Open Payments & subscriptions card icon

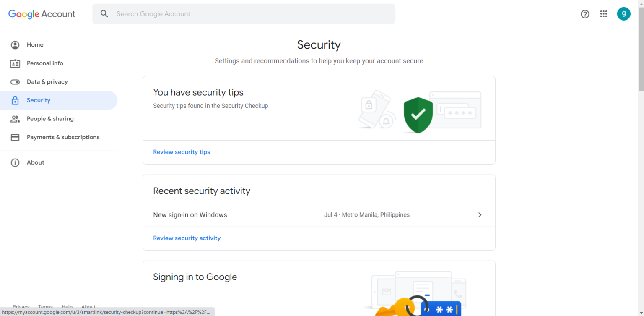click(x=15, y=137)
